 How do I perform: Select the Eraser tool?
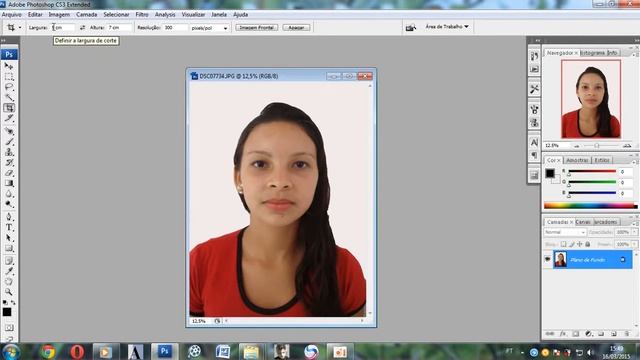[9, 173]
